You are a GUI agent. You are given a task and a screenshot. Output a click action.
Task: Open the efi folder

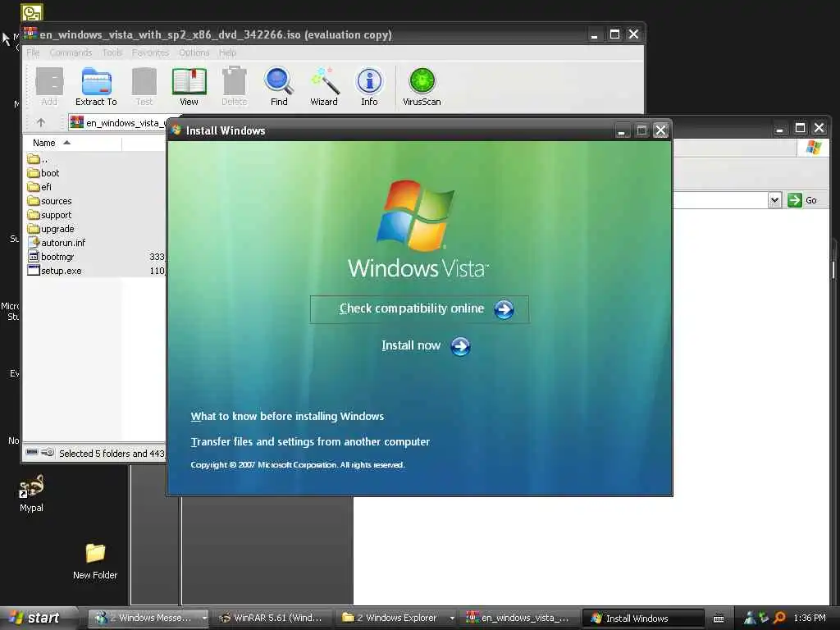pyautogui.click(x=39, y=187)
